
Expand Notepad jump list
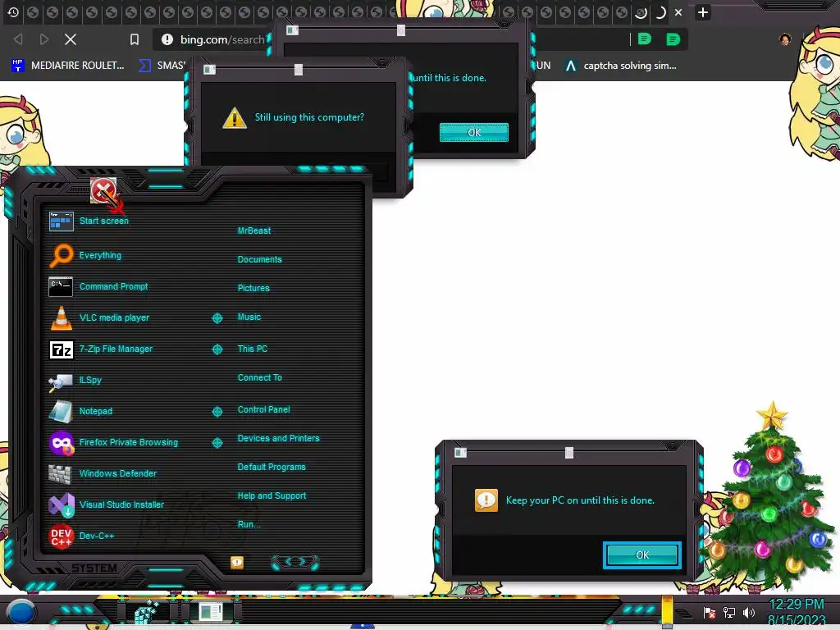click(x=217, y=412)
